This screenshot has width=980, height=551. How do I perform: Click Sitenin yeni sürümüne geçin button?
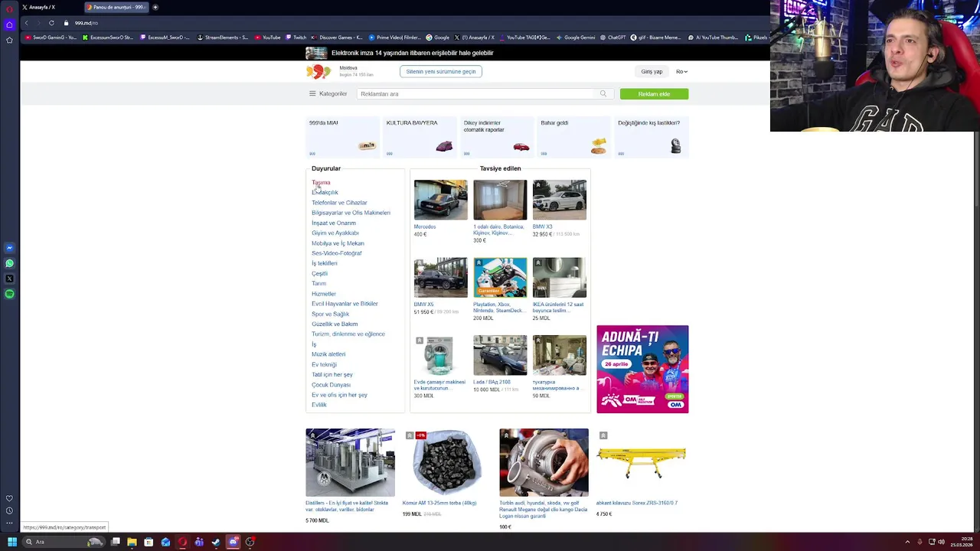440,71
